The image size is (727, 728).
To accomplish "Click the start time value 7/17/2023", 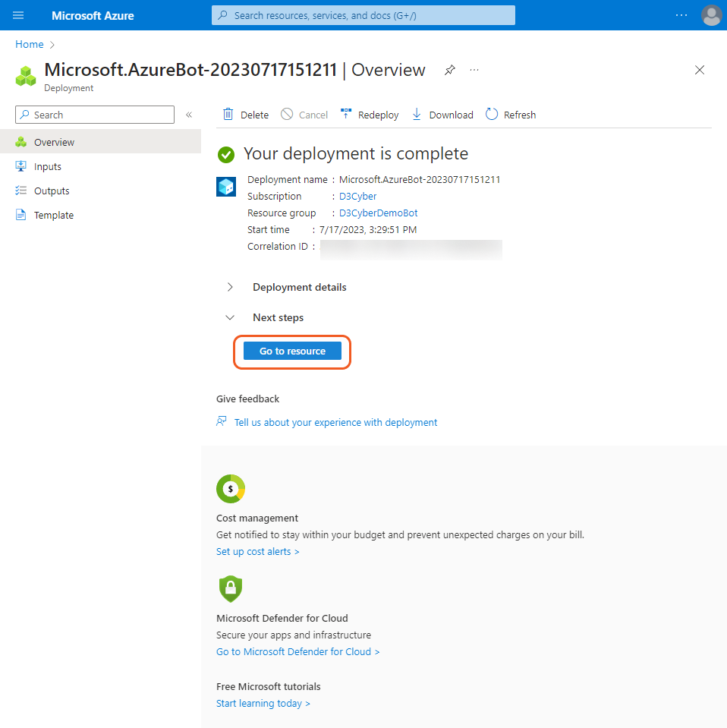I will [x=368, y=230].
